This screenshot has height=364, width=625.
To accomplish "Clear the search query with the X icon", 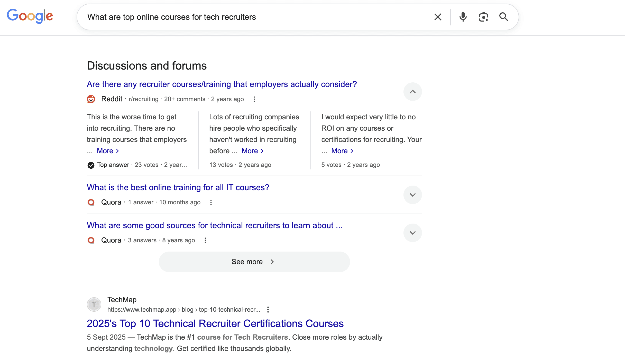I will tap(437, 17).
